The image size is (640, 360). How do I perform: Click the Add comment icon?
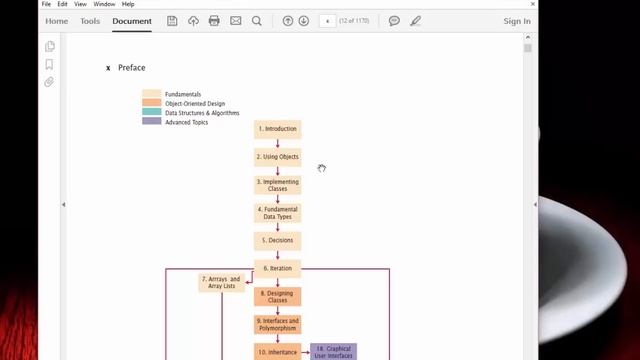click(394, 21)
